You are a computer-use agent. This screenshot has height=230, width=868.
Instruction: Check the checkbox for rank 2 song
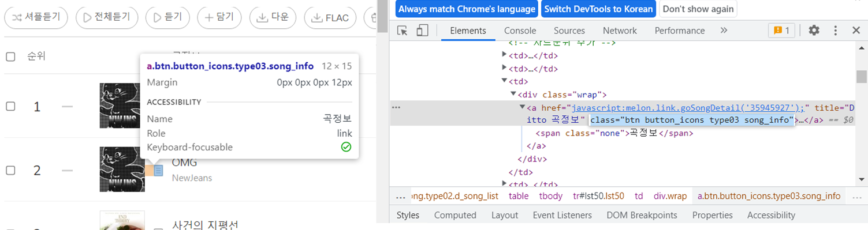pos(10,170)
